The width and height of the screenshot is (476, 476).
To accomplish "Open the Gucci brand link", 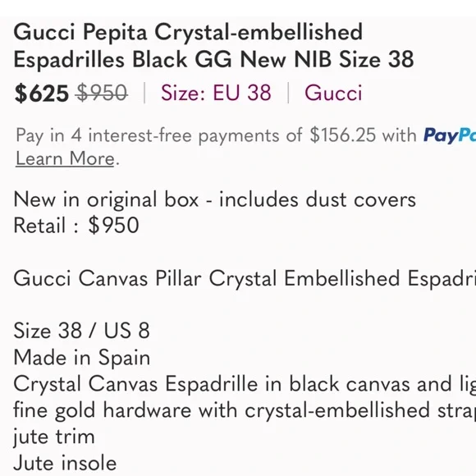I will point(333,93).
